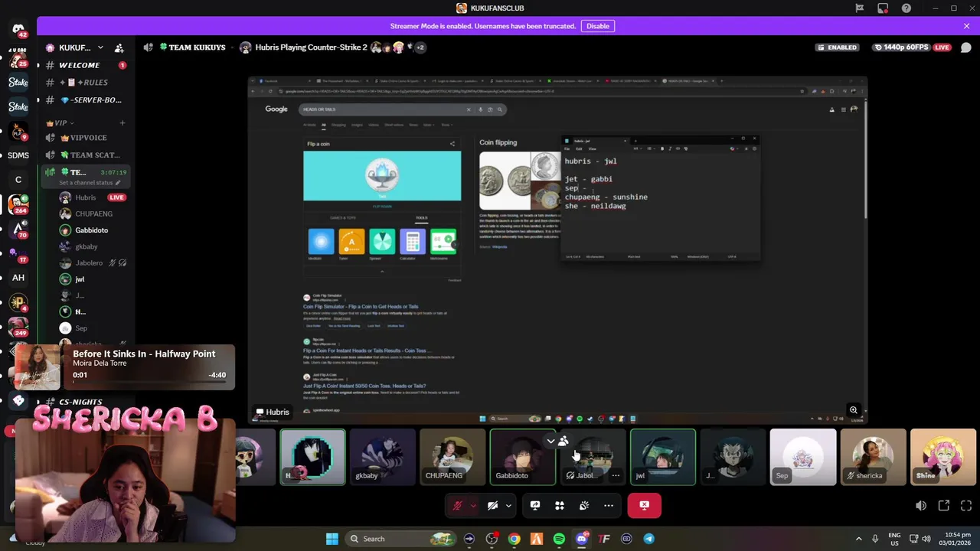Click the ENABLED badge in call header
This screenshot has height=551, width=980.
click(x=837, y=47)
